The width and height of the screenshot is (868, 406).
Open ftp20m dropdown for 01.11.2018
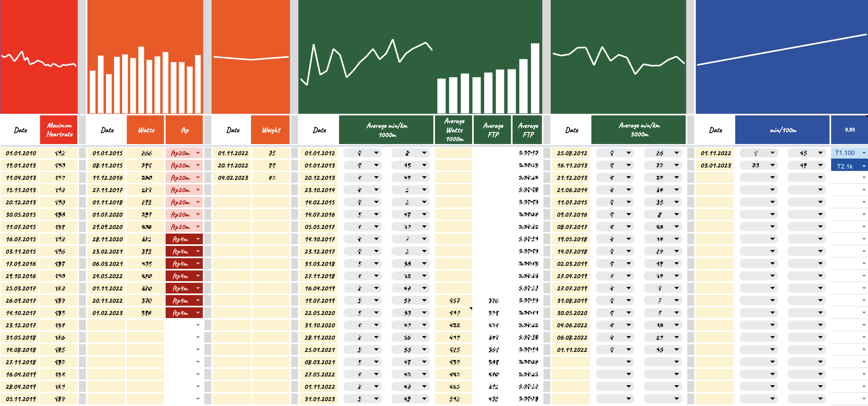pos(198,202)
